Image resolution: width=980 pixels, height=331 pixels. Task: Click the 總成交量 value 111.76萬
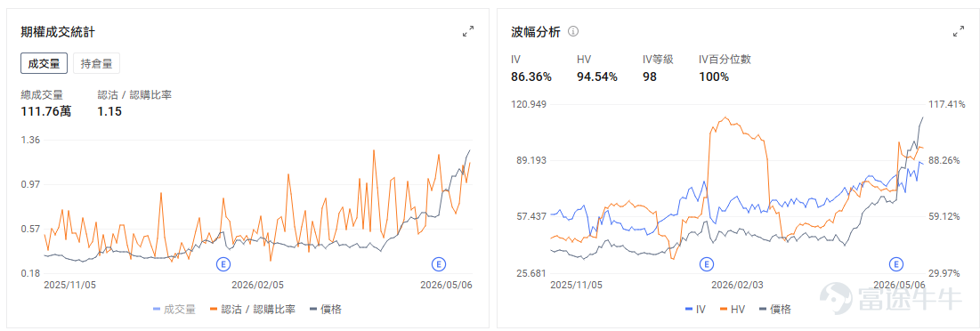click(45, 112)
